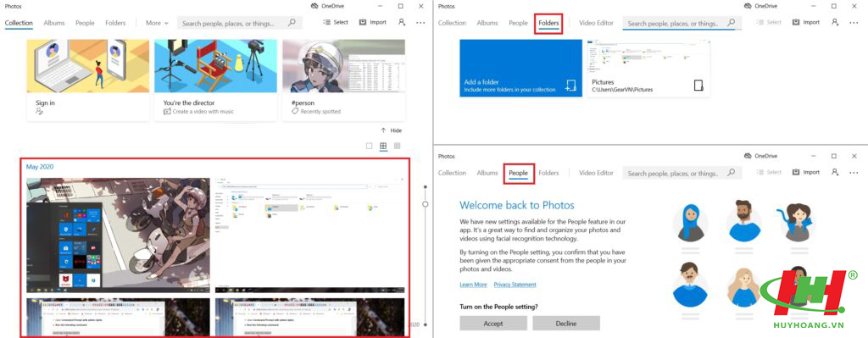Open three-dot menu in top-right window
The image size is (868, 338).
click(x=854, y=23)
